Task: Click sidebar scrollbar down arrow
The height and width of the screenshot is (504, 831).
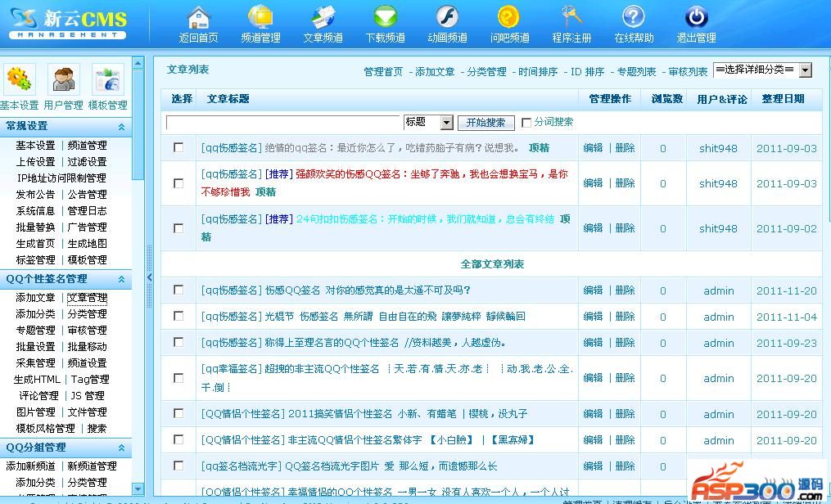Action: pyautogui.click(x=138, y=488)
